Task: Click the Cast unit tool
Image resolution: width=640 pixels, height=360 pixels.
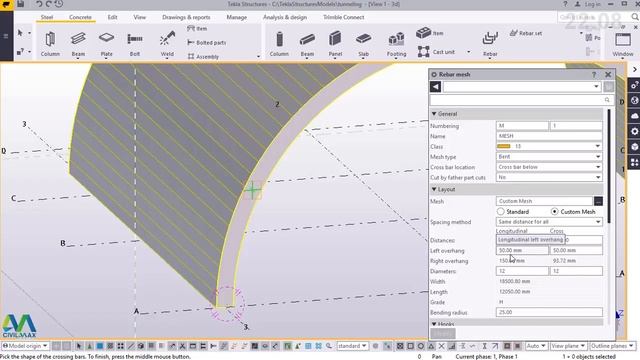Action: click(x=437, y=52)
